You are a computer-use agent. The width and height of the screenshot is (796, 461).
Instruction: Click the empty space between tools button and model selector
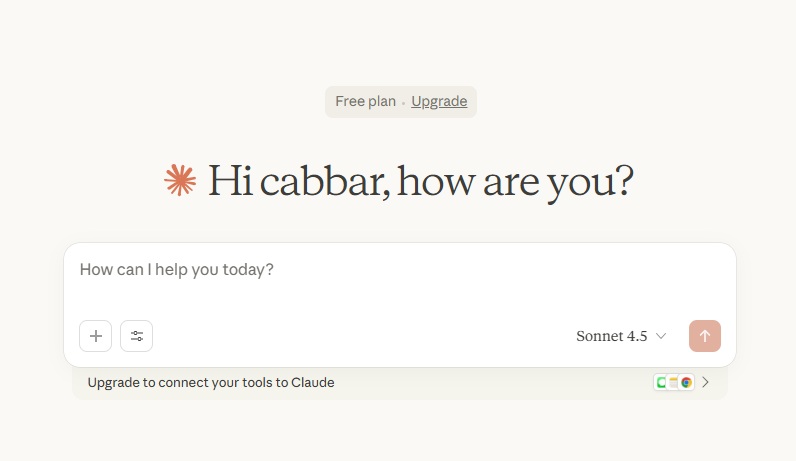tap(360, 336)
